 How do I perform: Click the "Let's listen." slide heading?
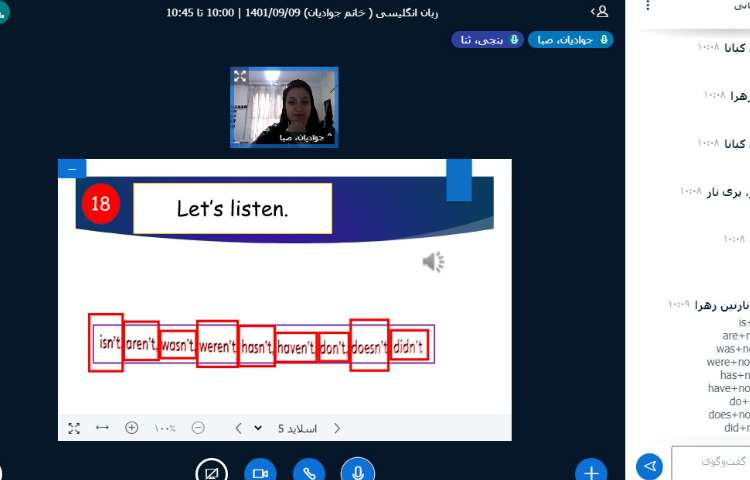232,208
